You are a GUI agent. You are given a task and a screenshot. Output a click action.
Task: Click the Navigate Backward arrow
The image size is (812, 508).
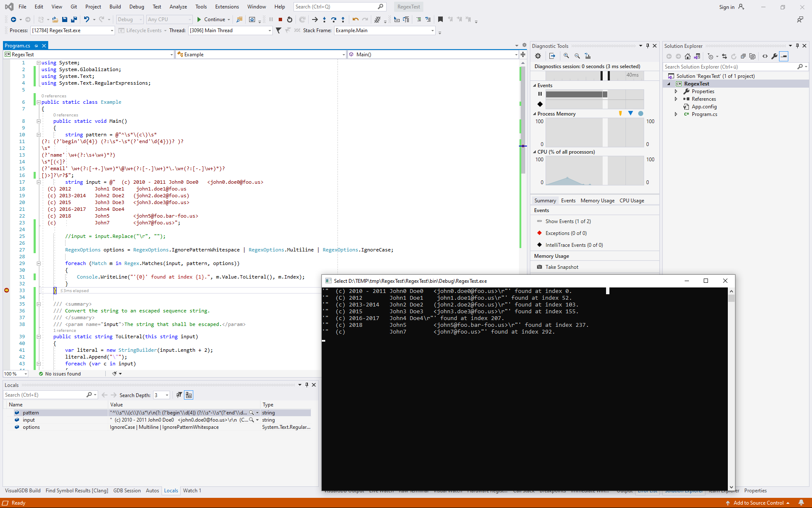(x=14, y=19)
